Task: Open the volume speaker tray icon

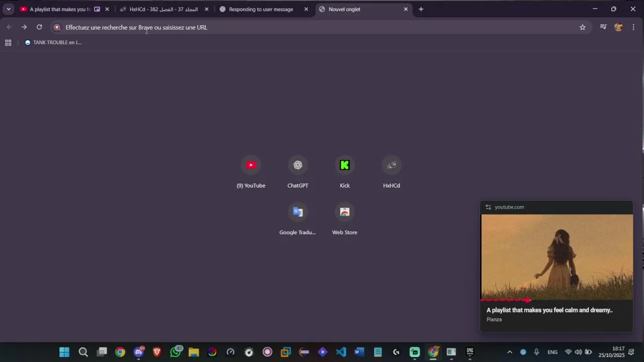Action: click(x=578, y=352)
